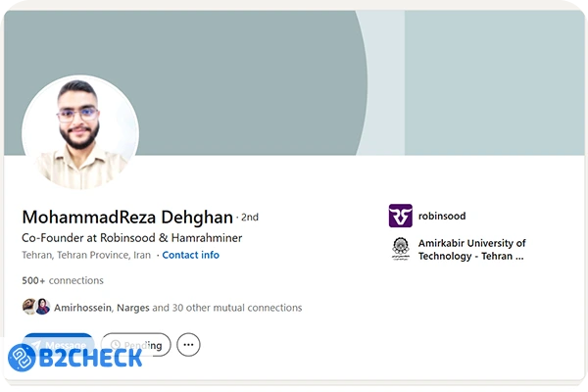Click the paper-plane icon on Message button

pos(35,343)
